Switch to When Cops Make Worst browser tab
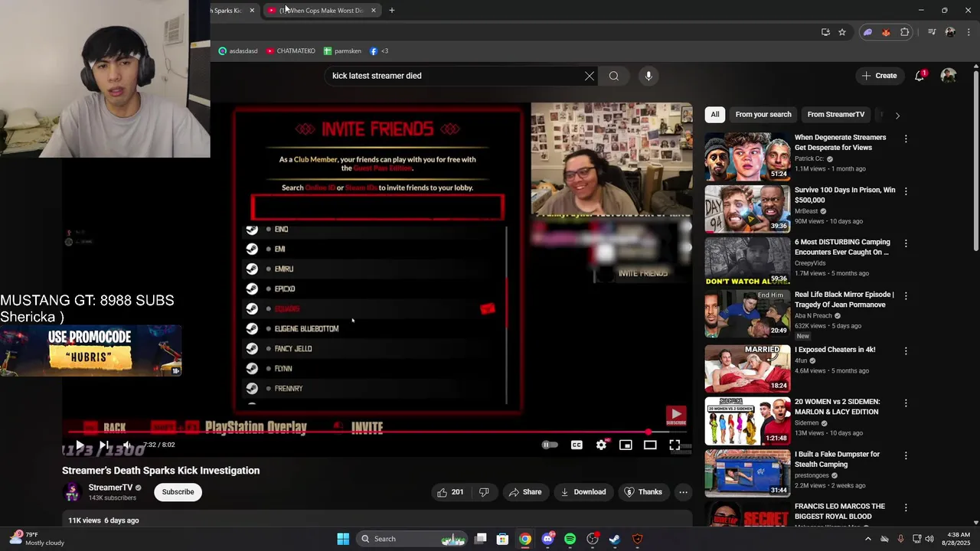980x551 pixels. click(320, 11)
